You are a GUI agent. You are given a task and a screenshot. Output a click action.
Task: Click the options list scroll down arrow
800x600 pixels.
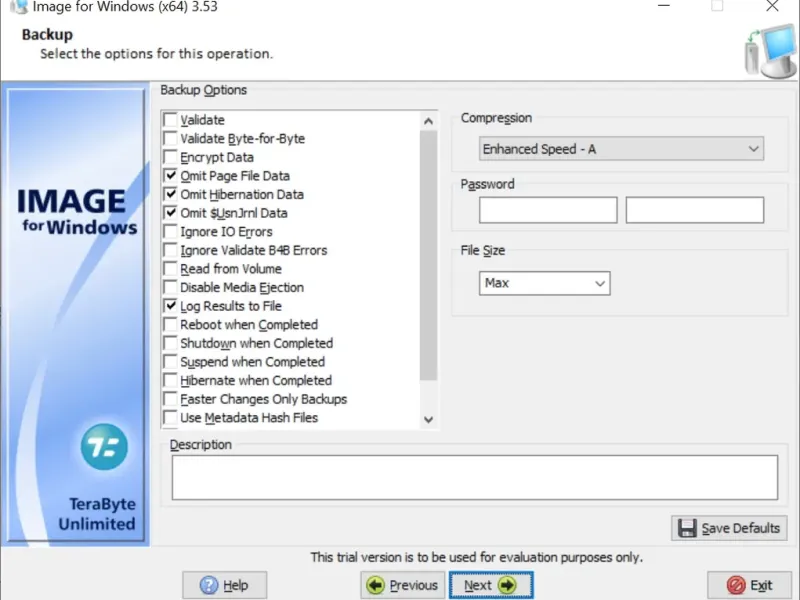pyautogui.click(x=429, y=419)
